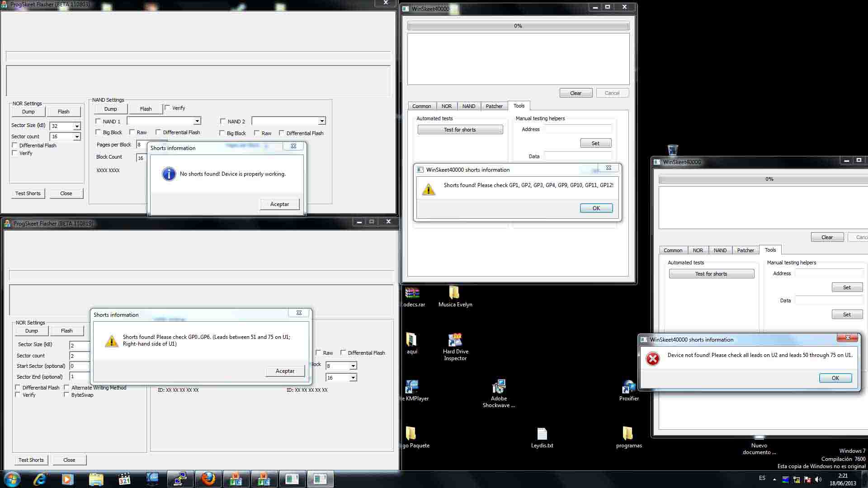
Task: Tick the Alternate Writing Method checkbox
Action: pyautogui.click(x=66, y=387)
